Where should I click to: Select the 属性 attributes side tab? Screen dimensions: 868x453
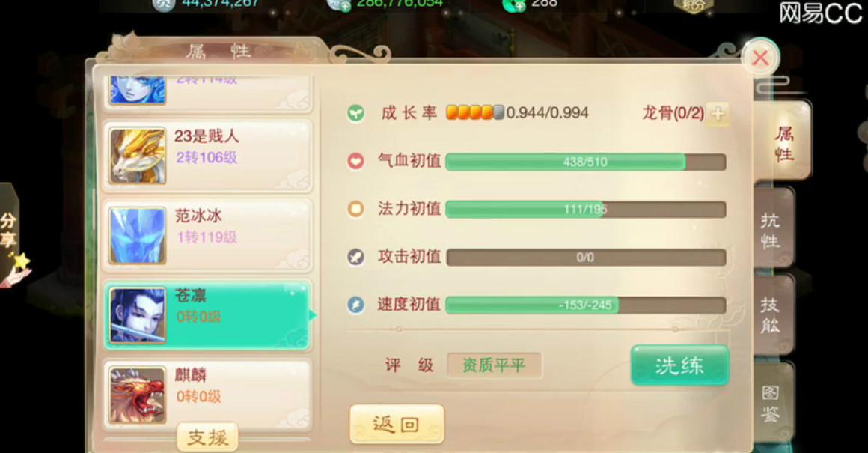(x=782, y=143)
